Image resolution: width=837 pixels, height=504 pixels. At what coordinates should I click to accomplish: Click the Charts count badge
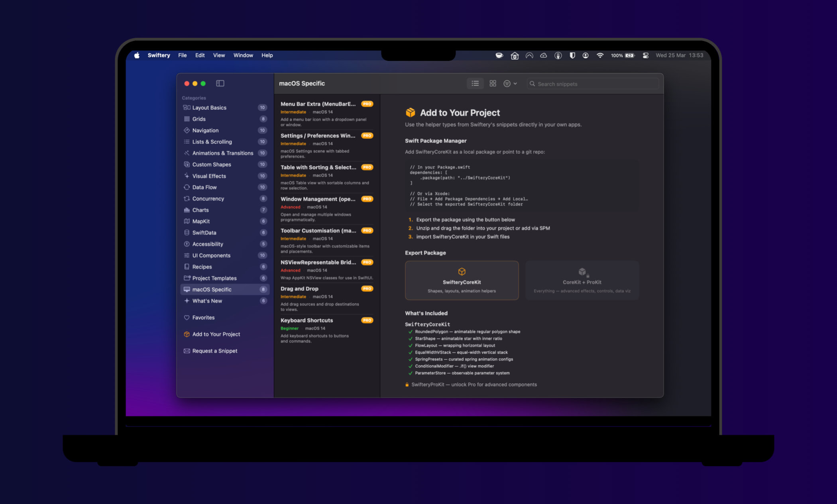click(x=263, y=210)
